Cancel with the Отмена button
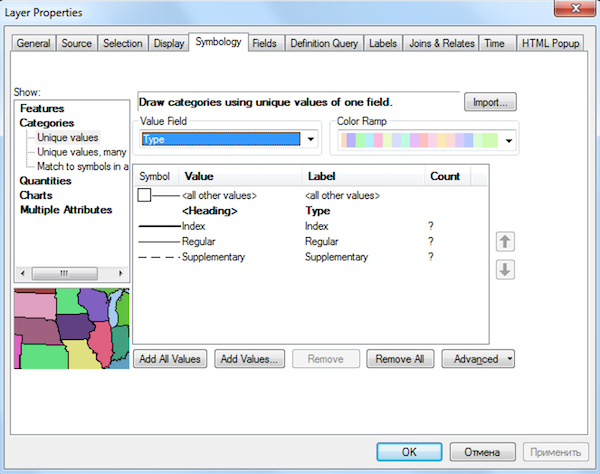This screenshot has width=600, height=474. point(482,452)
